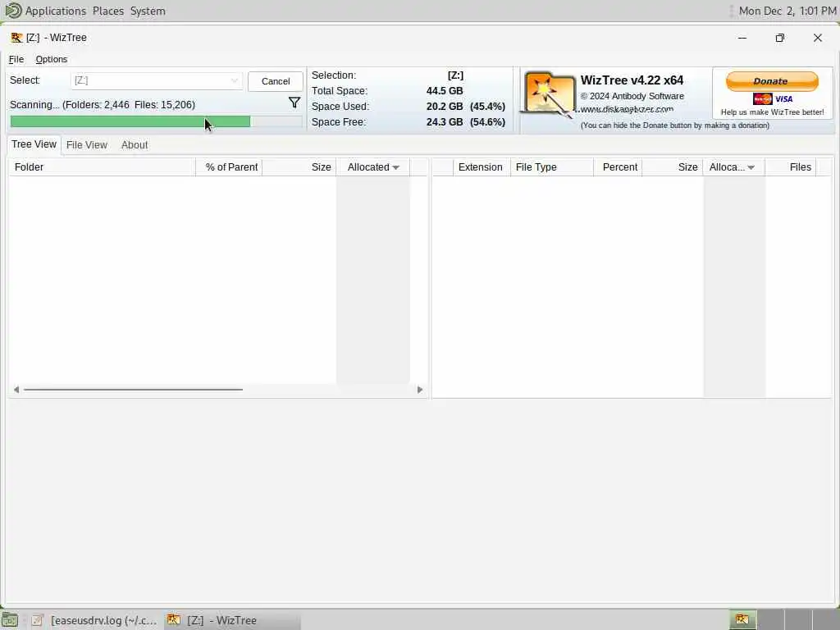Minimize the WizTree window
The height and width of the screenshot is (630, 840).
(742, 38)
